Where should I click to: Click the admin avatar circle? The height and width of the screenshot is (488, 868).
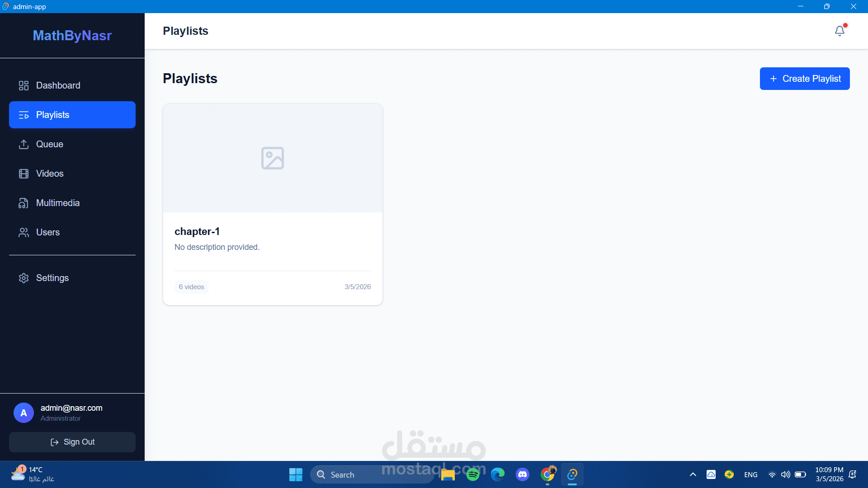[x=24, y=413]
